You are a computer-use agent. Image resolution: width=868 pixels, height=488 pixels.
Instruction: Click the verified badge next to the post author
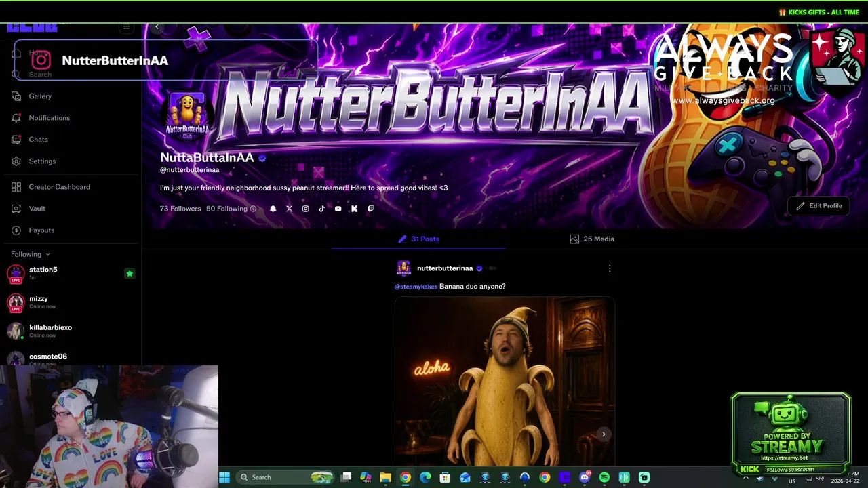click(x=479, y=268)
